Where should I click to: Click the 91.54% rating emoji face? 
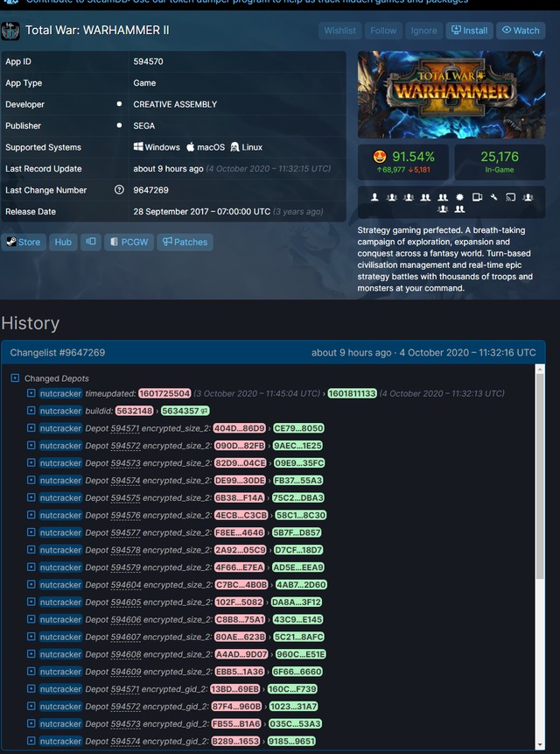click(x=380, y=157)
